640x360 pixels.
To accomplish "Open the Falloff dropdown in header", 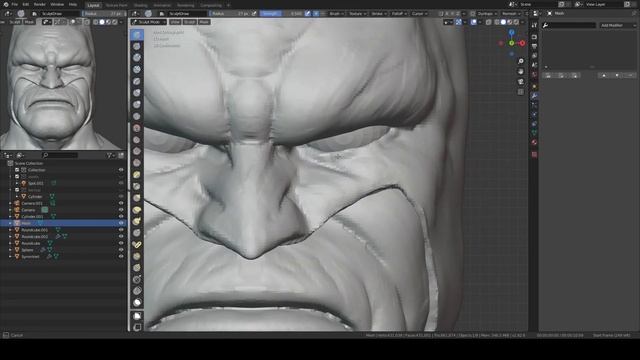I will pos(399,13).
